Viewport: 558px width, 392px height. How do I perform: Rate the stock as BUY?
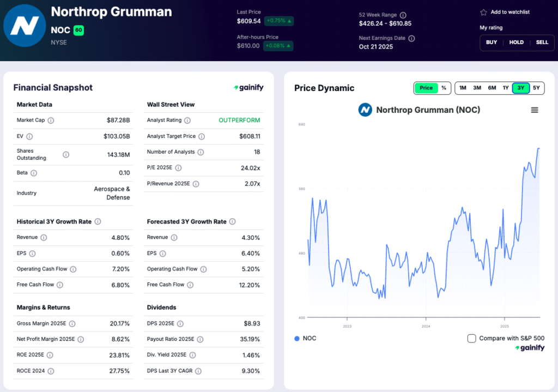tap(492, 43)
